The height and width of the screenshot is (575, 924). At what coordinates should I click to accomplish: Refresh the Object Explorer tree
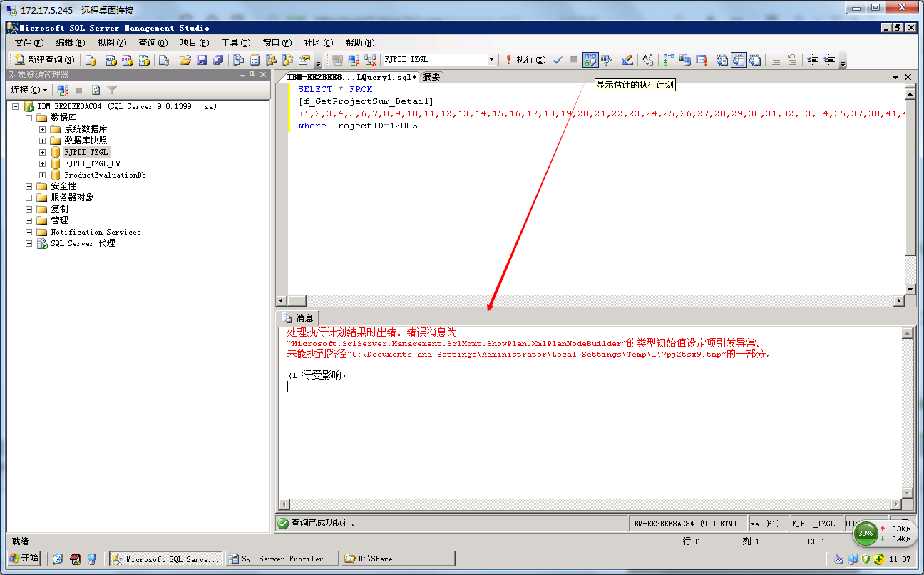[96, 90]
